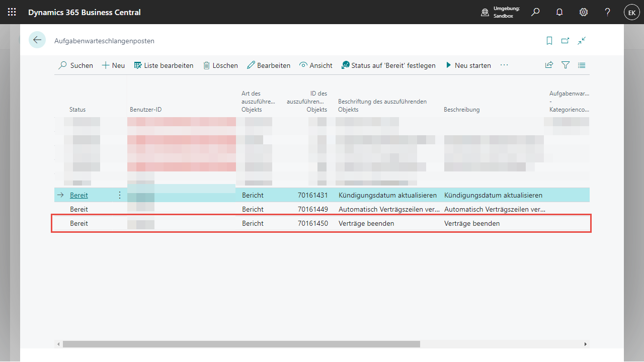Open the notifications bell
This screenshot has height=362, width=644.
pos(559,12)
